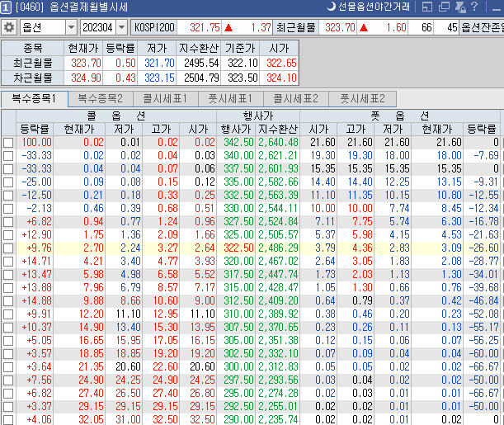This screenshot has width=504, height=425.
Task: Click the font/tools icon in title bar
Action: click(460, 7)
